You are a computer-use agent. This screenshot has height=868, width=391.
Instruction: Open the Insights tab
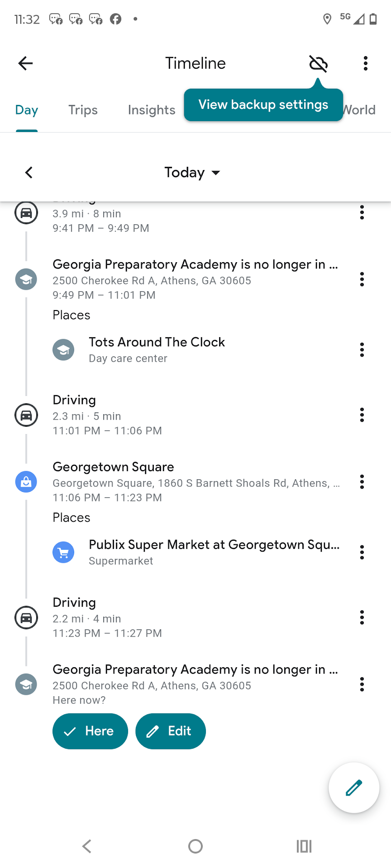click(151, 110)
